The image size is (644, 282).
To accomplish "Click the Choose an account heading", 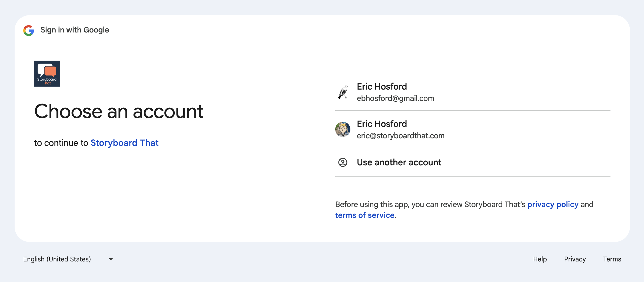I will coord(119,111).
